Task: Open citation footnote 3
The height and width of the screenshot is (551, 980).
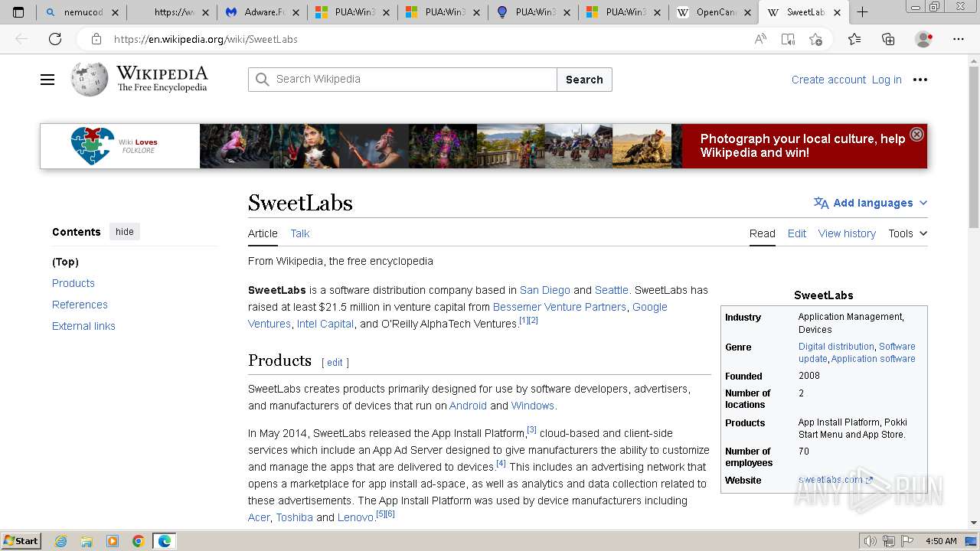Action: coord(532,430)
